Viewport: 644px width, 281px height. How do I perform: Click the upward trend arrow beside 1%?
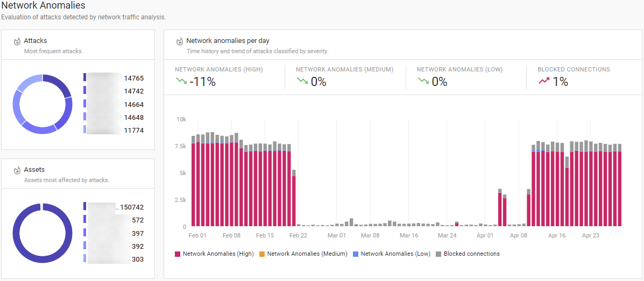[543, 81]
